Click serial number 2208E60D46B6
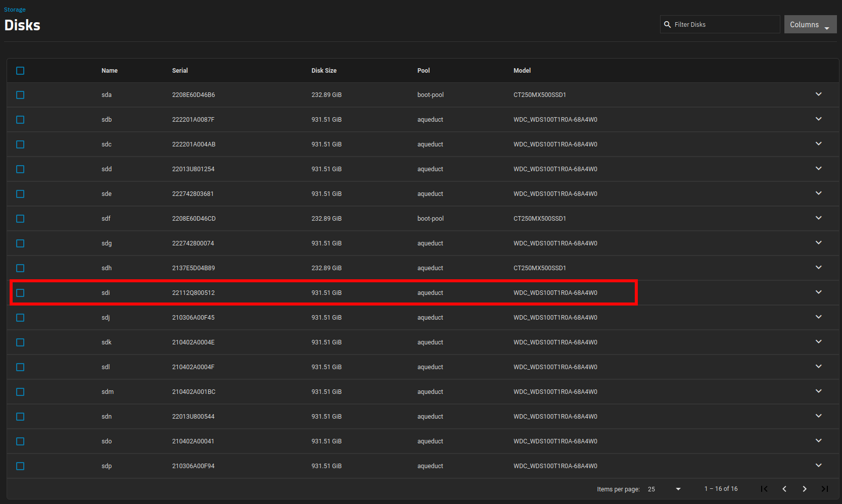 click(x=194, y=95)
